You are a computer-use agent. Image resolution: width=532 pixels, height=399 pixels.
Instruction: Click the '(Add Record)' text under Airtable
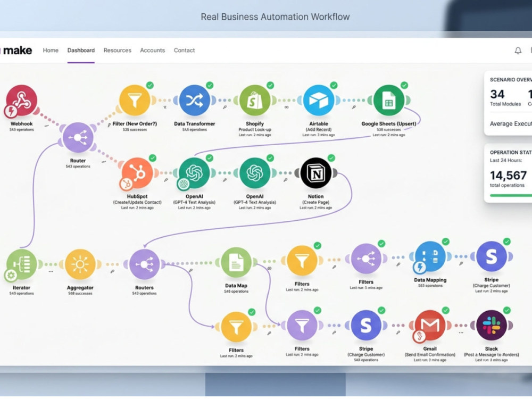pos(319,129)
